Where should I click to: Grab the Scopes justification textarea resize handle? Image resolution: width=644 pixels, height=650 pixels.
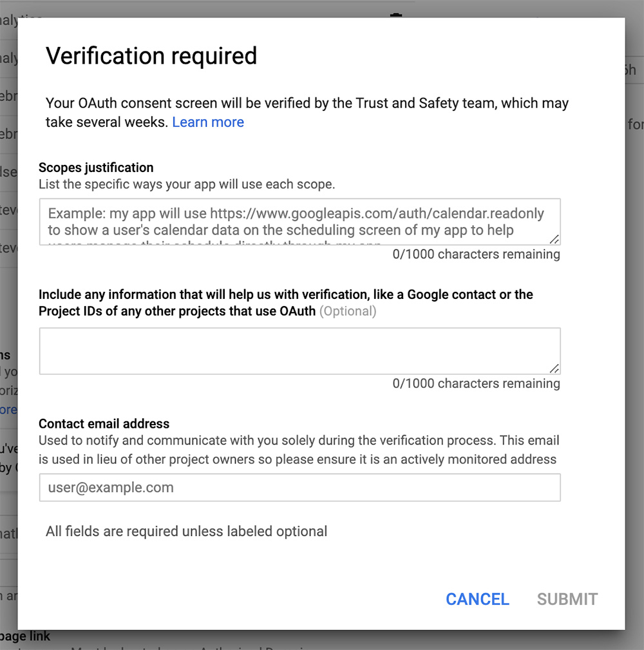point(554,240)
